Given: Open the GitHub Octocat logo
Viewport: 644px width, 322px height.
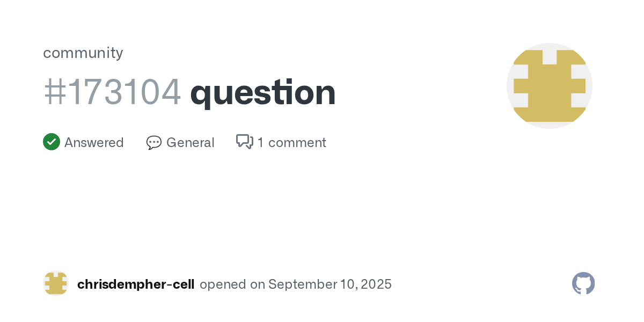Looking at the screenshot, I should 583,283.
